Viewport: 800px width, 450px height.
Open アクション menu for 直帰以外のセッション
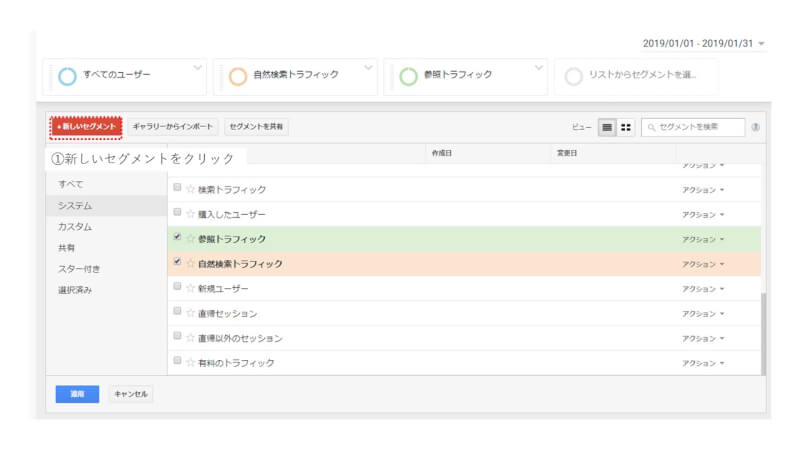point(703,338)
